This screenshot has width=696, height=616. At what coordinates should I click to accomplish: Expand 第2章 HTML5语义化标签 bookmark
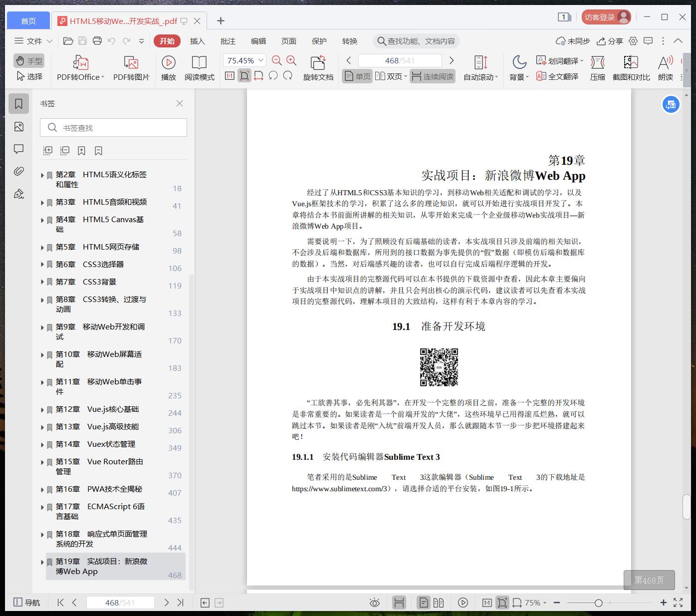coord(42,175)
